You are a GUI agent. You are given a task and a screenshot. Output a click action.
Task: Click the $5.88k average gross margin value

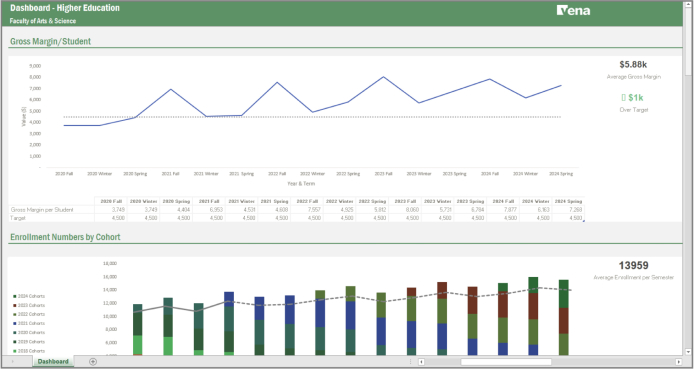[633, 65]
